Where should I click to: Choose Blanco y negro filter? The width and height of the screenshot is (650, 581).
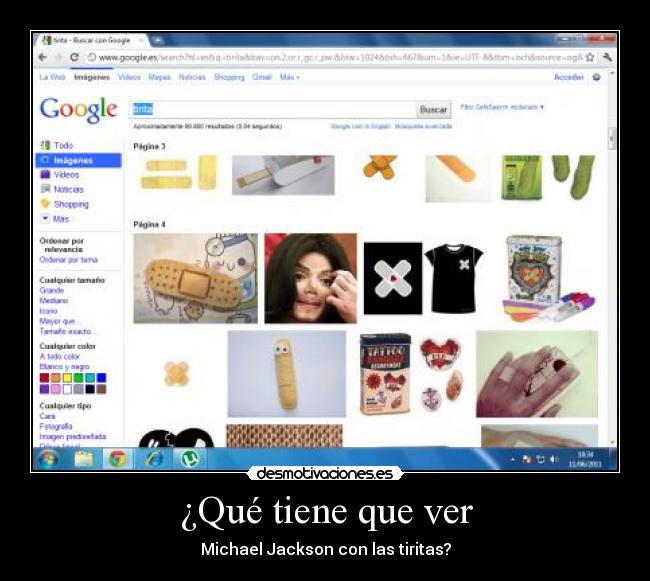pos(65,367)
